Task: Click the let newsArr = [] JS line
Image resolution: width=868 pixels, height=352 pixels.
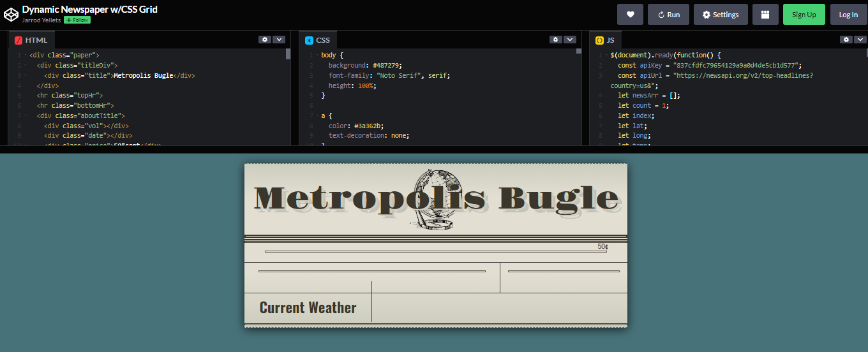Action: tap(649, 96)
